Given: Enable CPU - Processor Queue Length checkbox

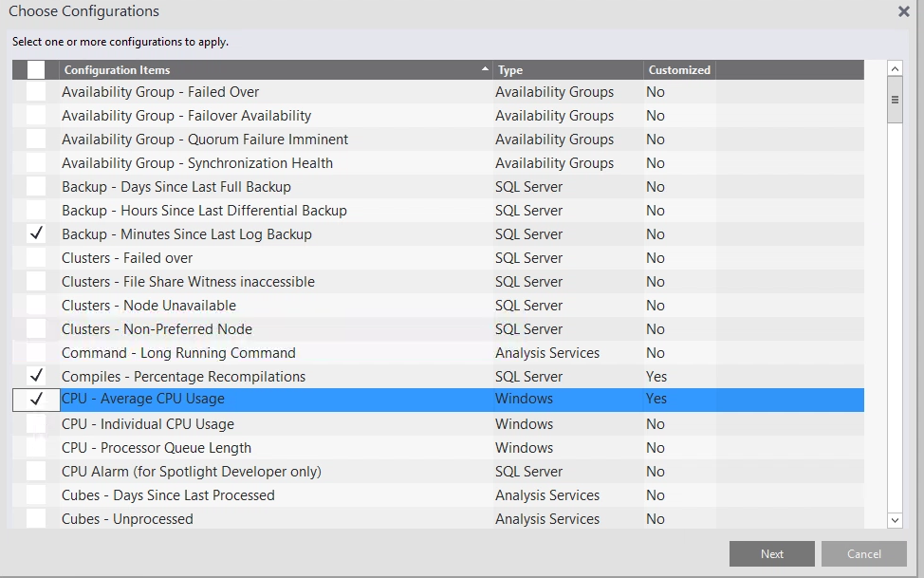Looking at the screenshot, I should point(36,448).
